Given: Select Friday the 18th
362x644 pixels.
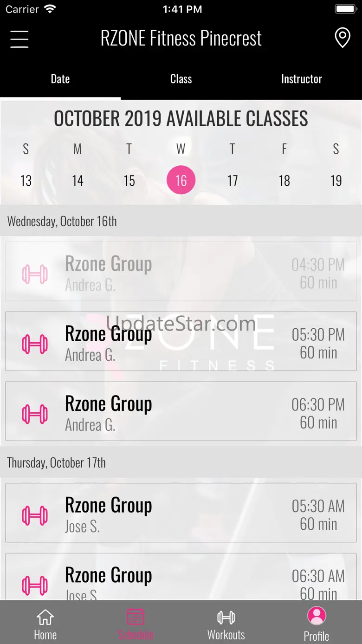Looking at the screenshot, I should pos(284,180).
